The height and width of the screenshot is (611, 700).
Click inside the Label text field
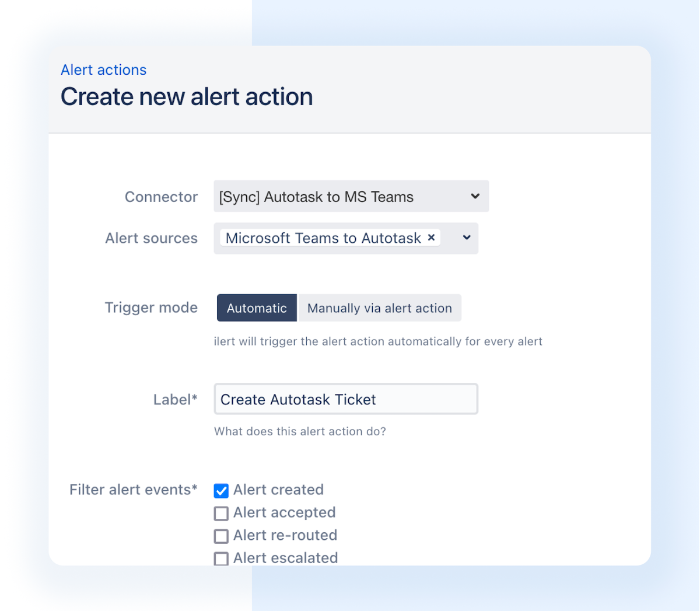pos(345,399)
